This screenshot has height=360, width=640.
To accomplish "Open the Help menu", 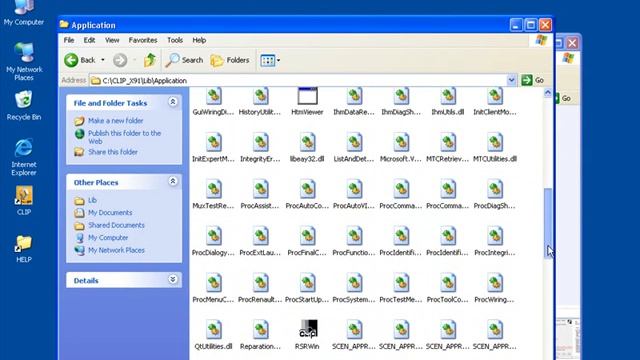I will coord(199,40).
